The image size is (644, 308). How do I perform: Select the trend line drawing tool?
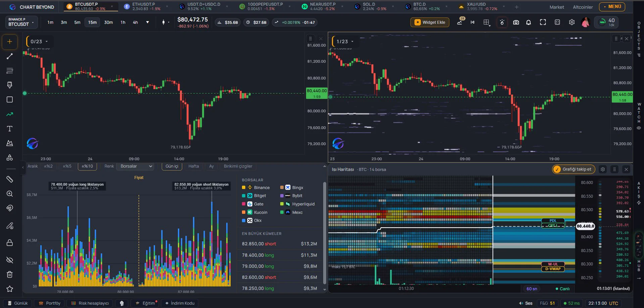(x=10, y=56)
